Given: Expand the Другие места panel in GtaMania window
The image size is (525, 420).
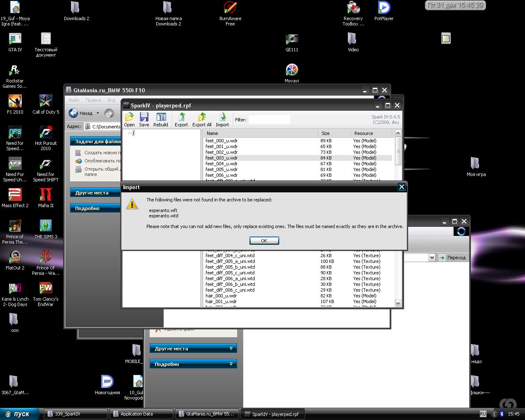Looking at the screenshot, I should pos(96,193).
